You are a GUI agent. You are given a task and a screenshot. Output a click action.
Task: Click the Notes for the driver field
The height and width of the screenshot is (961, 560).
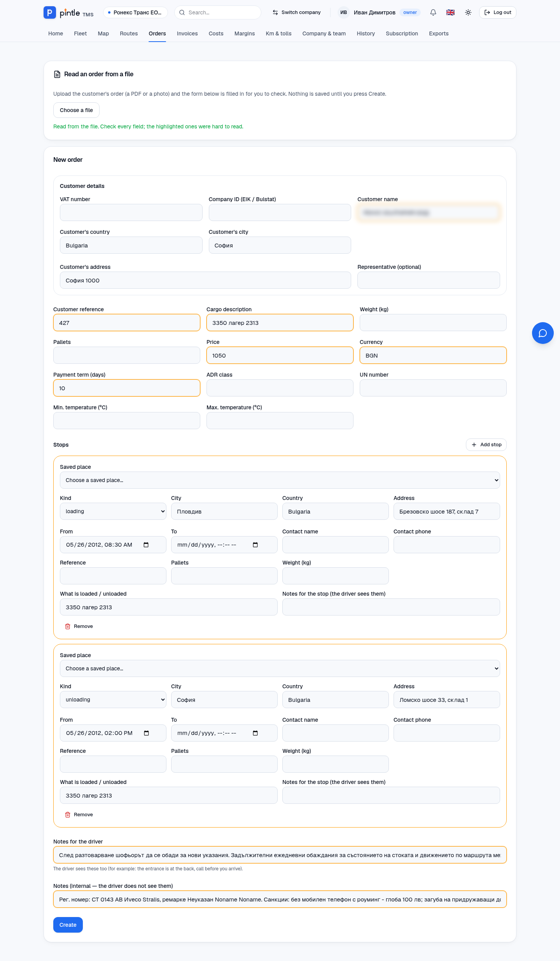point(280,855)
